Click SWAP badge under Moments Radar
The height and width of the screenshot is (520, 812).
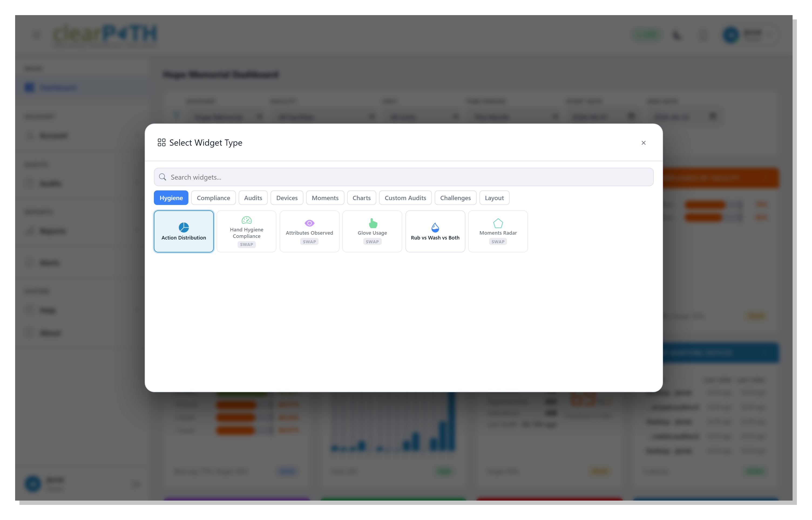[x=498, y=242]
